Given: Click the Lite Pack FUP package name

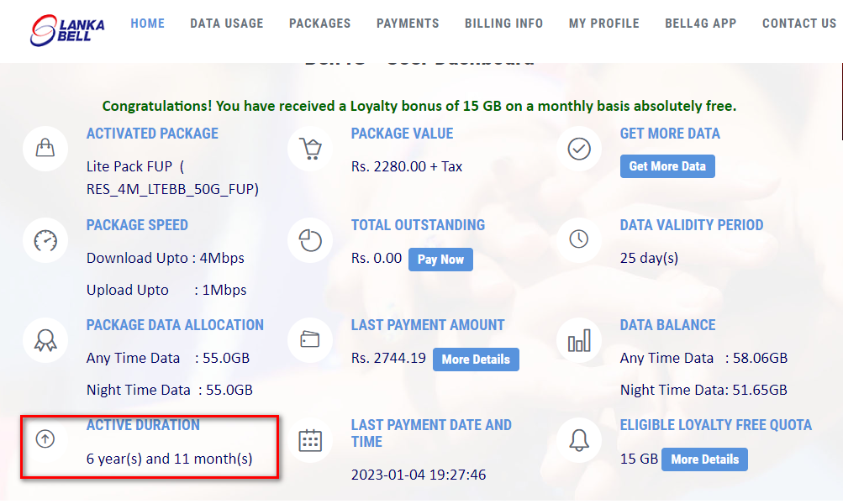Looking at the screenshot, I should pos(129,166).
